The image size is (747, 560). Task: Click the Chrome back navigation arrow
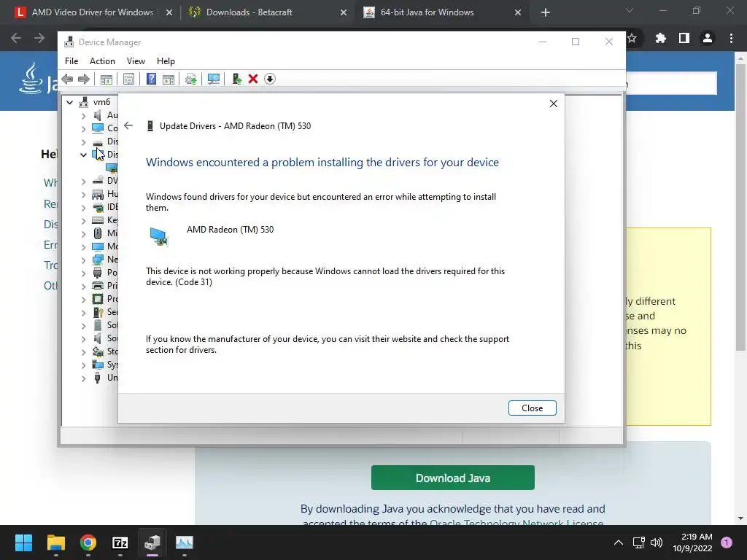pyautogui.click(x=16, y=38)
